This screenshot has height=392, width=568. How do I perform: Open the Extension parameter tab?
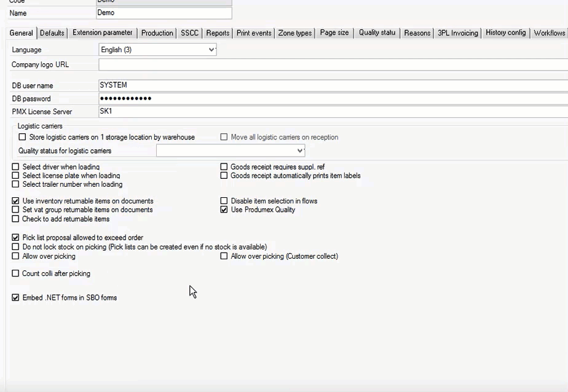pyautogui.click(x=102, y=33)
